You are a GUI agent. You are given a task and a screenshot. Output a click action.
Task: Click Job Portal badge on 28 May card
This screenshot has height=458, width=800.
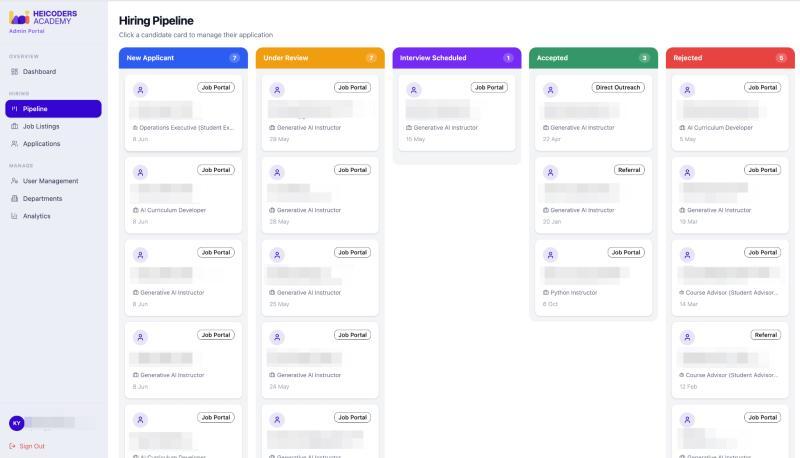[x=353, y=170]
